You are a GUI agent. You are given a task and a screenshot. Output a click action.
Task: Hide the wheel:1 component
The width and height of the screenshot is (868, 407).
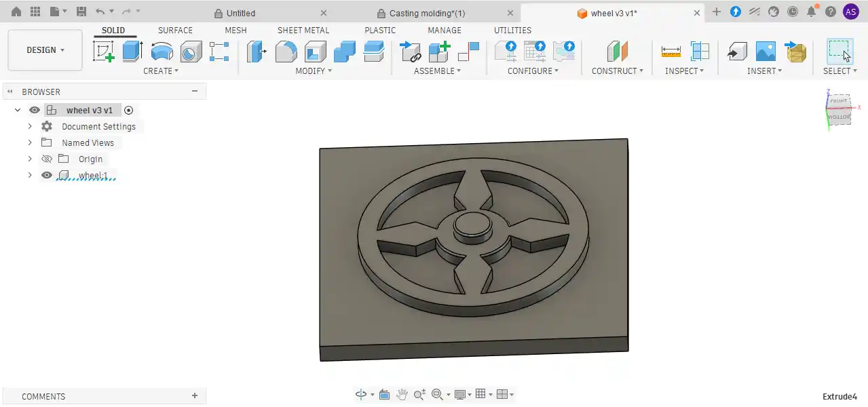47,175
